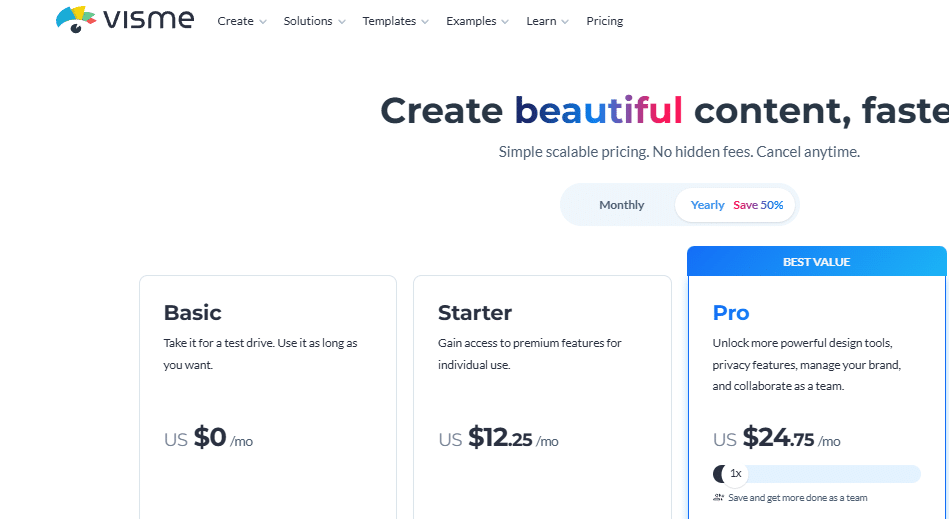The image size is (949, 519).
Task: Select Yearly billing option
Action: coord(708,205)
